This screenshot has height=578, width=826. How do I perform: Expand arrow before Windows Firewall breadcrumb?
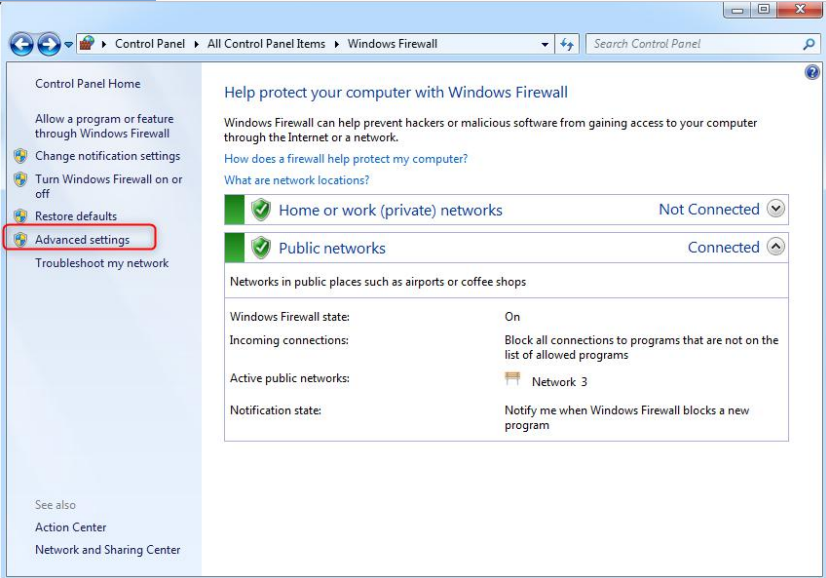pyautogui.click(x=337, y=44)
